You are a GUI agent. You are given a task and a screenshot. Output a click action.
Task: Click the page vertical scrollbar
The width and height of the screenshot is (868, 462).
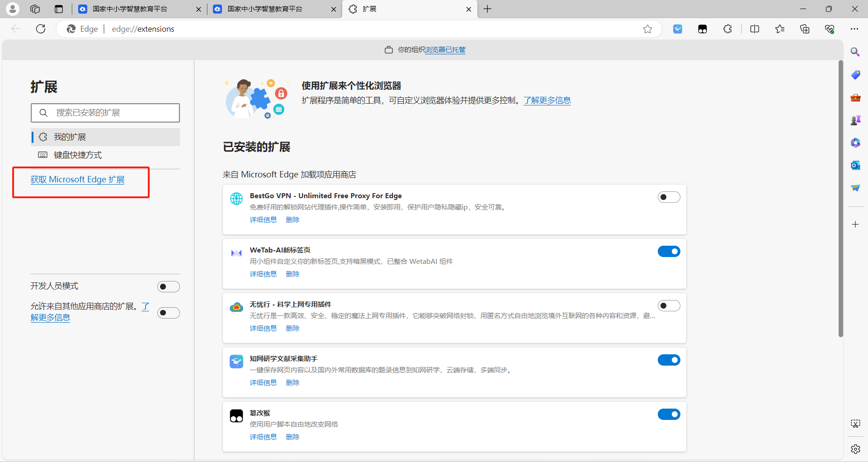pyautogui.click(x=841, y=199)
